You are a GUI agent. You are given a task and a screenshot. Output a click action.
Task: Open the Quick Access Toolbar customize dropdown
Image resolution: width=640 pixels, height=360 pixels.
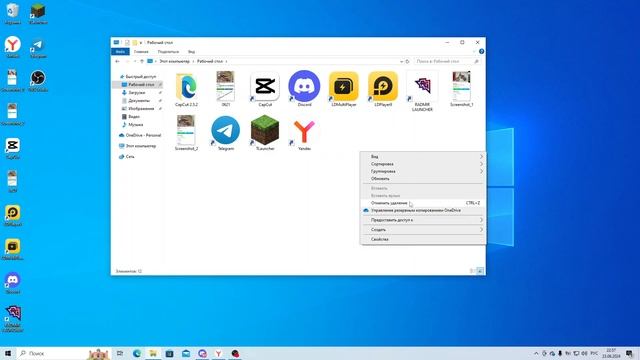click(141, 42)
